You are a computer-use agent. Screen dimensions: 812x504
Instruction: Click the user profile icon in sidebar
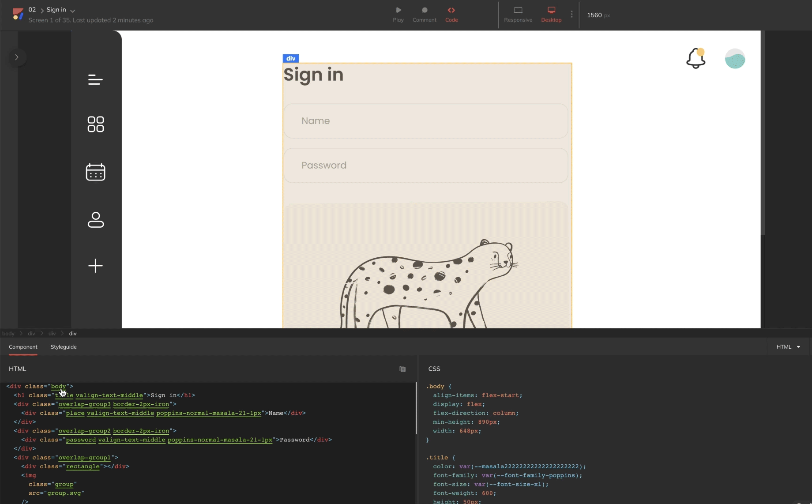click(95, 220)
